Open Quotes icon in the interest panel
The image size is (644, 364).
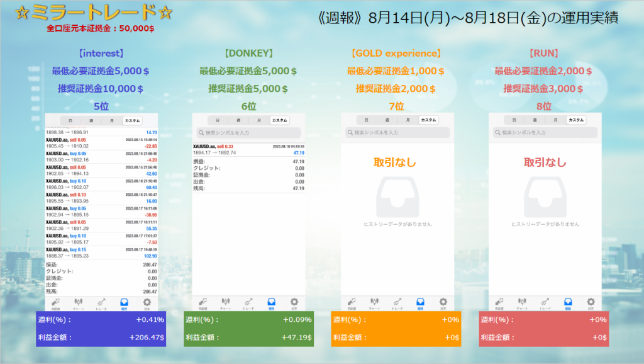56,303
